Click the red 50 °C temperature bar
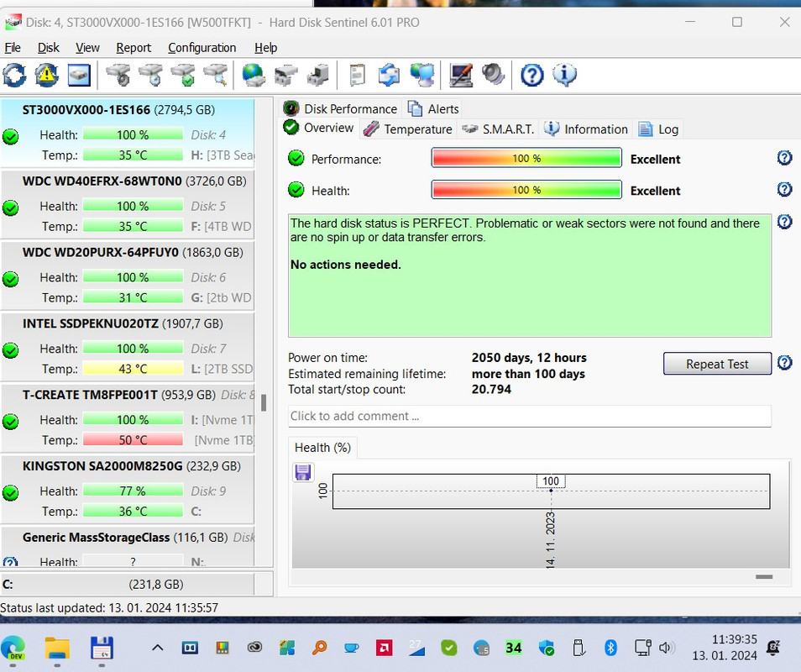This screenshot has height=672, width=801. pos(133,439)
